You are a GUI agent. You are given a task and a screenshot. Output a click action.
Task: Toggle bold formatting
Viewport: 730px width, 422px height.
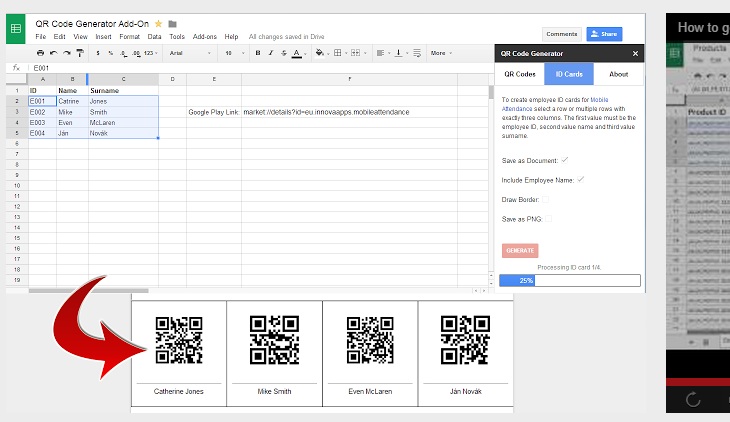pyautogui.click(x=258, y=53)
